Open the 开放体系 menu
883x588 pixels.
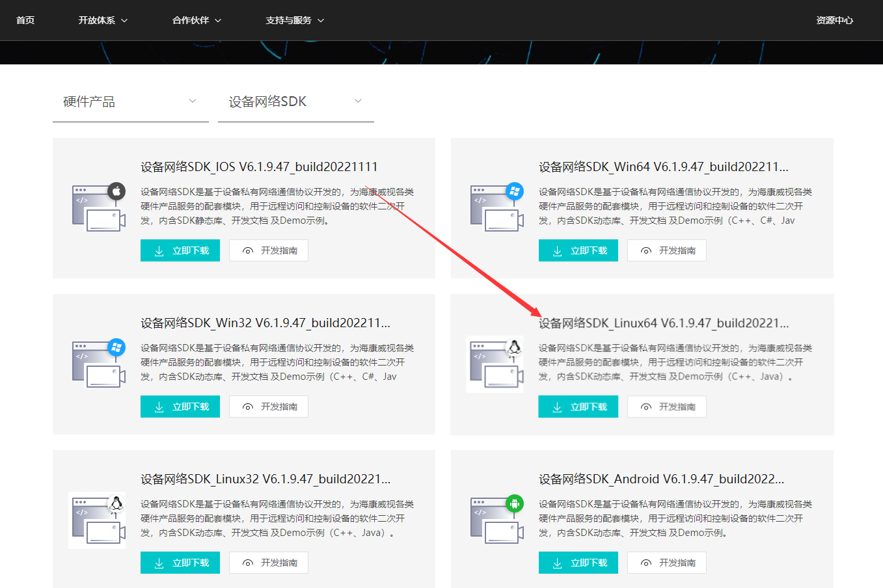click(x=103, y=20)
